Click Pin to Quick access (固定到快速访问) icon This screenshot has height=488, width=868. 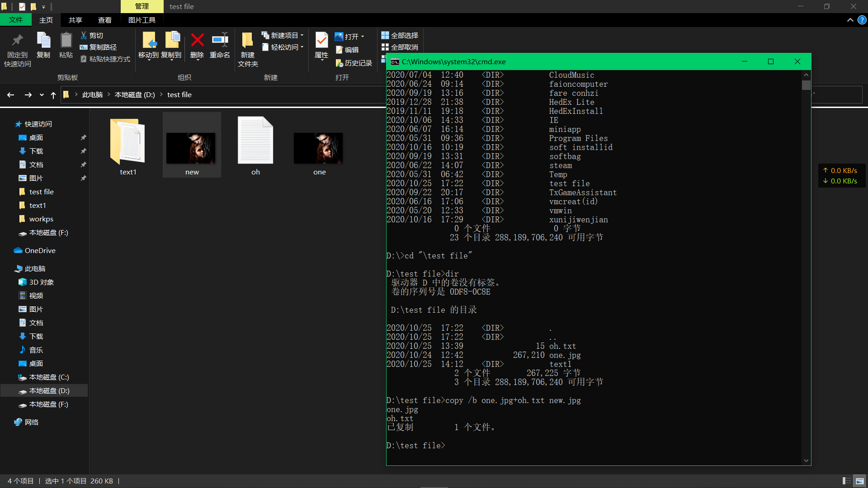tap(18, 41)
